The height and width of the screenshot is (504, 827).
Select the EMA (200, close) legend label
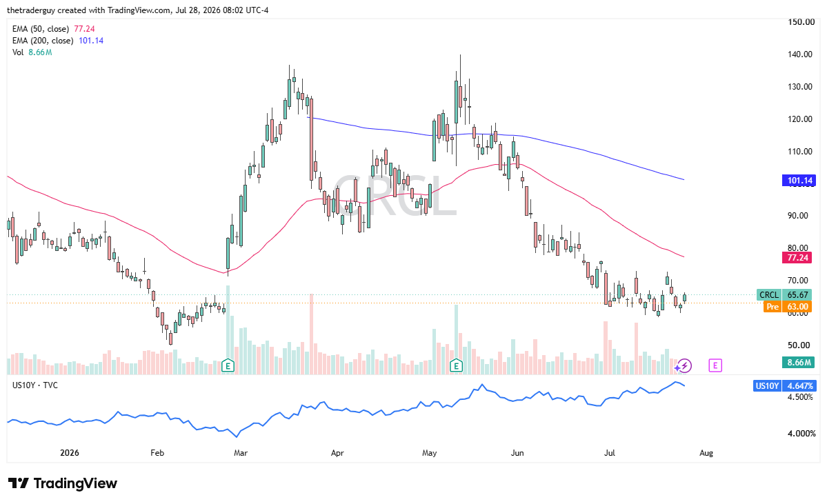point(43,41)
